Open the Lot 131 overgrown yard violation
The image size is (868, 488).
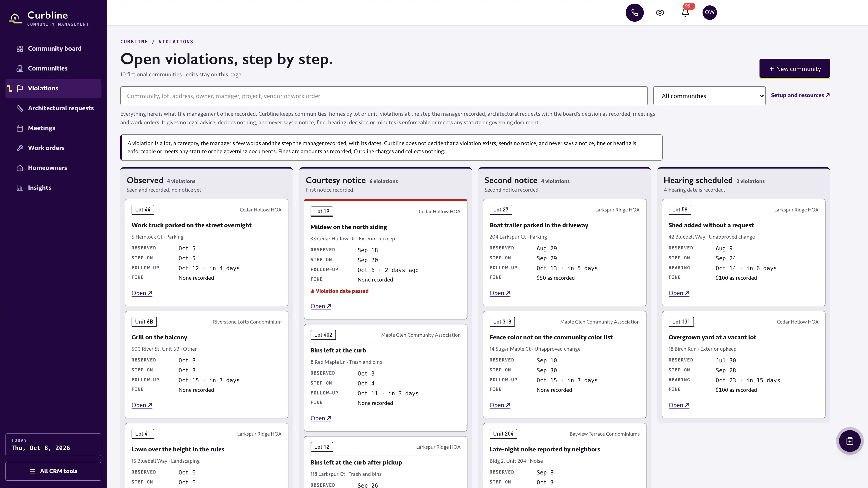point(679,405)
